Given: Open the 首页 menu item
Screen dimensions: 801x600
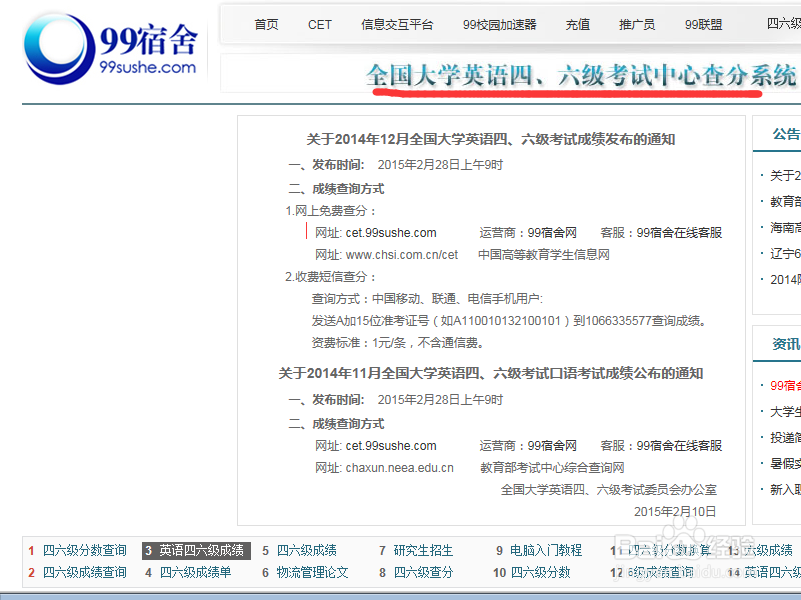Looking at the screenshot, I should click(x=266, y=25).
